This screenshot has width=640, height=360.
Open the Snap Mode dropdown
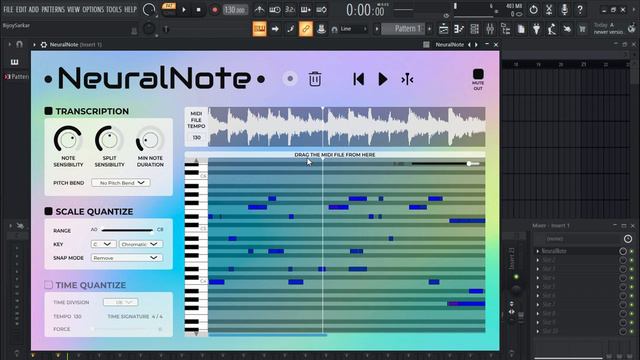click(x=127, y=258)
